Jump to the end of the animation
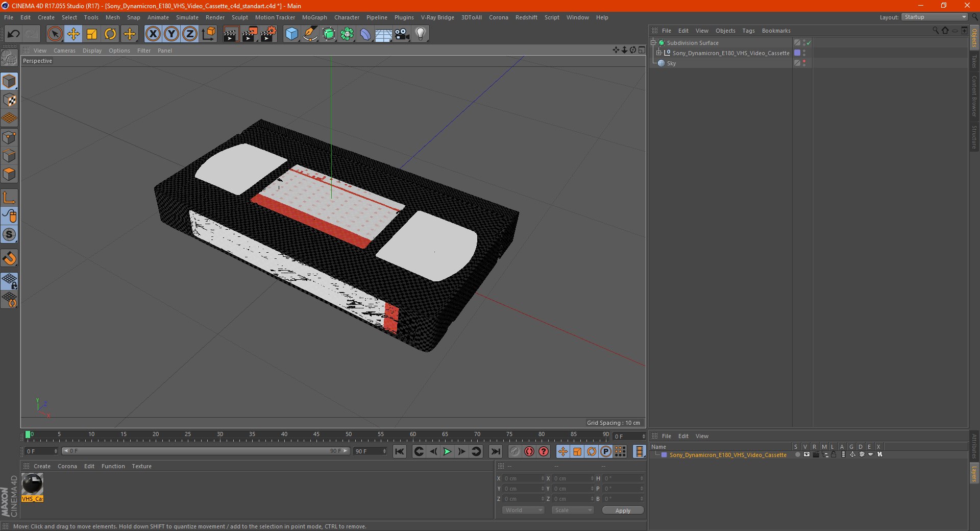The image size is (980, 531). (495, 451)
